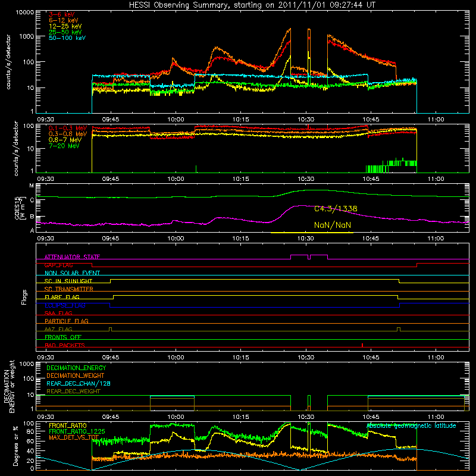Click the REAR_DEC_CHAN/128 legend label

[79, 383]
